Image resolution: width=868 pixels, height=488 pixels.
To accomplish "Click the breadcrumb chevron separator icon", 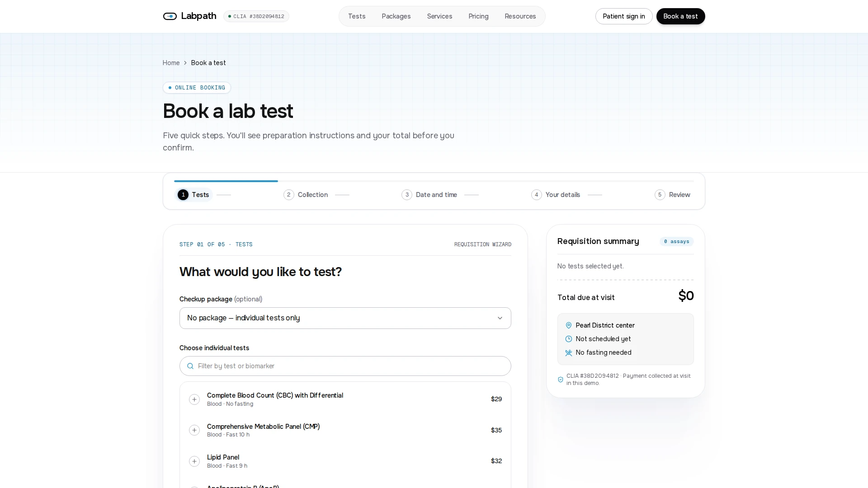I will (185, 63).
